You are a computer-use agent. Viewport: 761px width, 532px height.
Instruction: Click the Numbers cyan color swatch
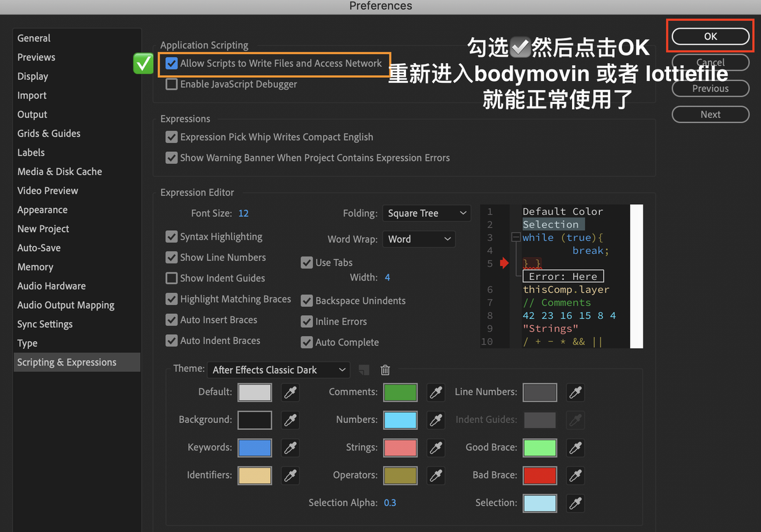[x=400, y=420]
